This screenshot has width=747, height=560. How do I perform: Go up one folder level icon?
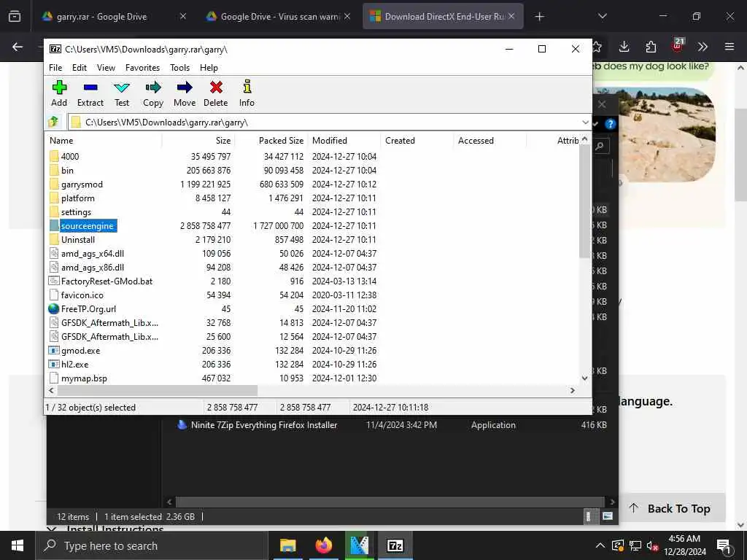[x=53, y=122]
